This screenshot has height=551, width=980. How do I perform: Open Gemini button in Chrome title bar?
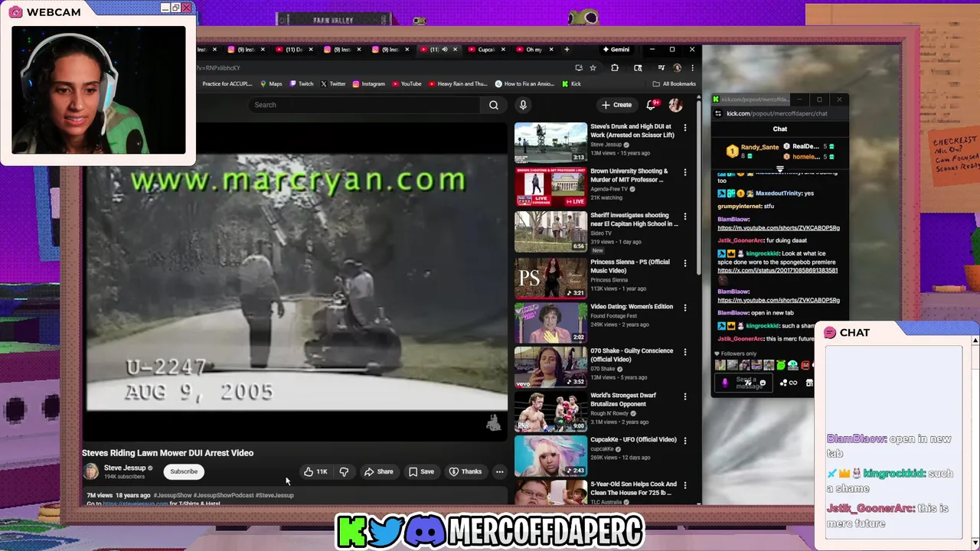pos(616,50)
